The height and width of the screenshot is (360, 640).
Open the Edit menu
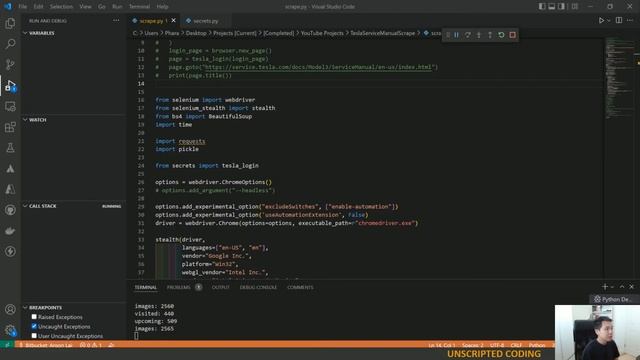(38, 7)
